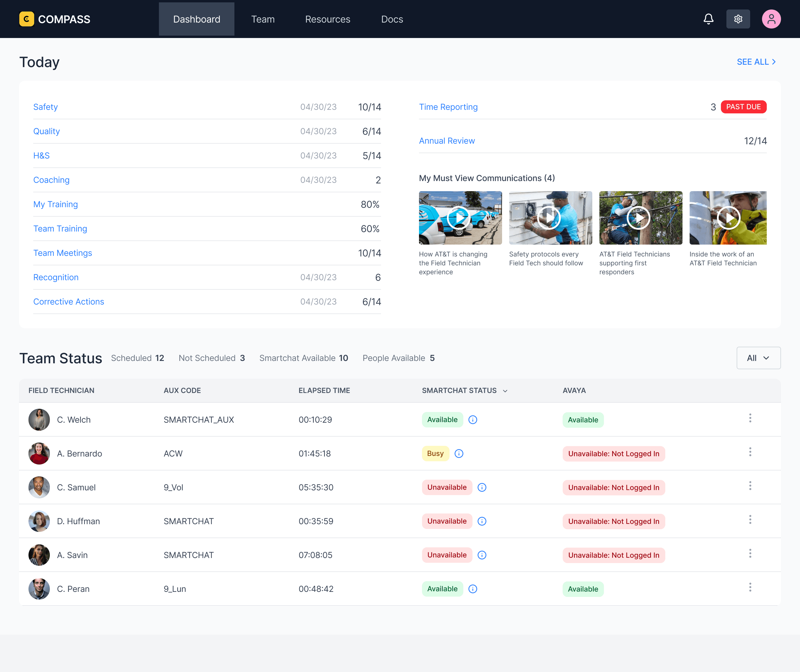Image resolution: width=800 pixels, height=672 pixels.
Task: Open the three-dot menu for C. Peran
Action: point(750,587)
